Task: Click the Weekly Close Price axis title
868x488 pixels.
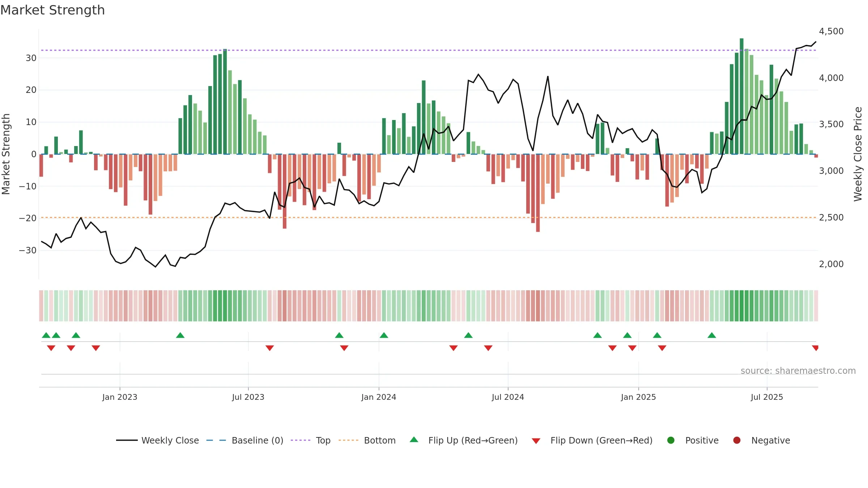Action: (858, 154)
